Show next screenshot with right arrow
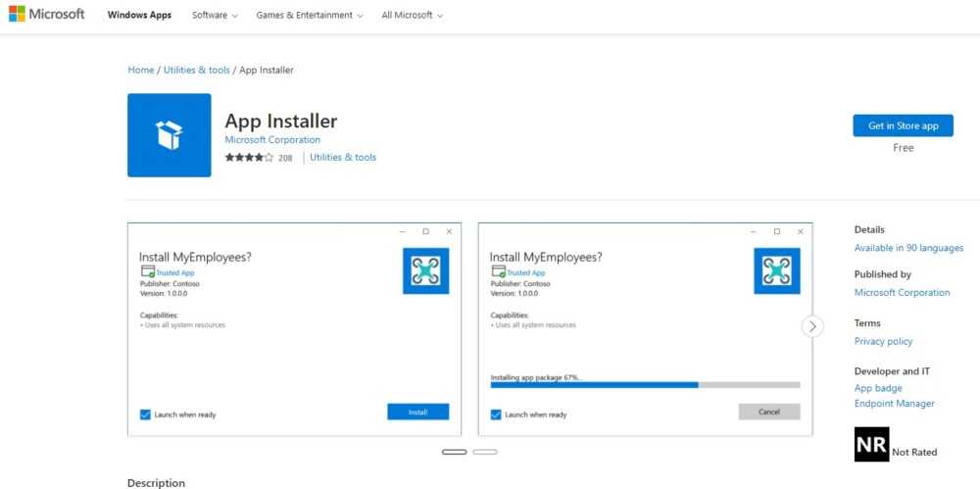This screenshot has width=980, height=489. pyautogui.click(x=812, y=326)
